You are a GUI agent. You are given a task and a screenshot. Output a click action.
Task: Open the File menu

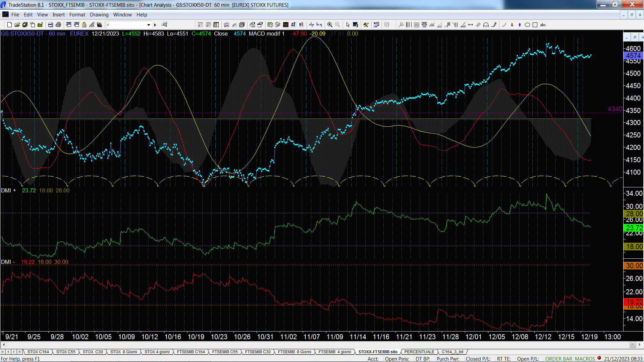tap(15, 15)
